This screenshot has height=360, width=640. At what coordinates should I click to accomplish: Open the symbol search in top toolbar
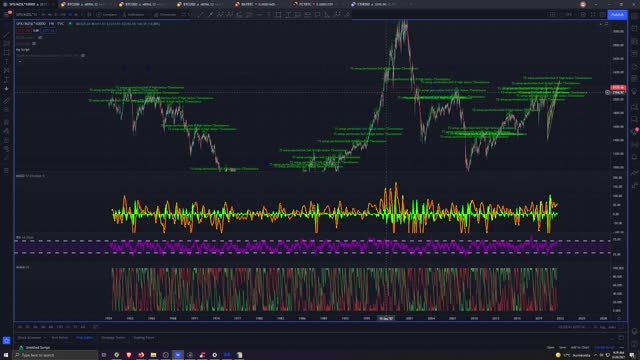[27, 15]
